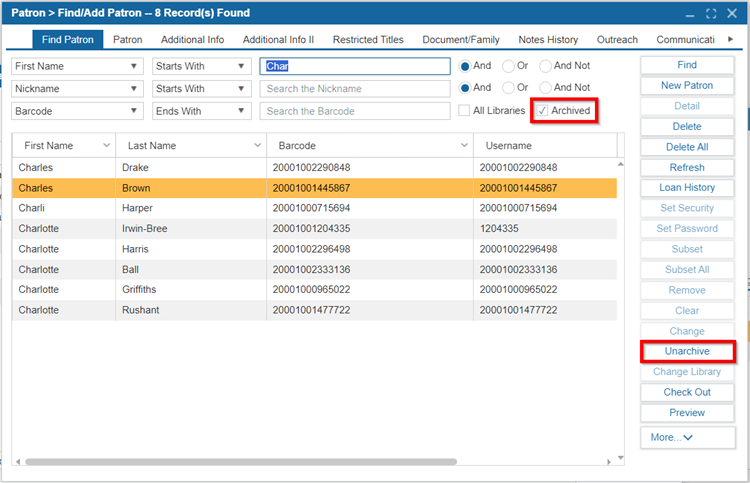750x483 pixels.
Task: Click the Search the Nickname field
Action: [x=355, y=88]
